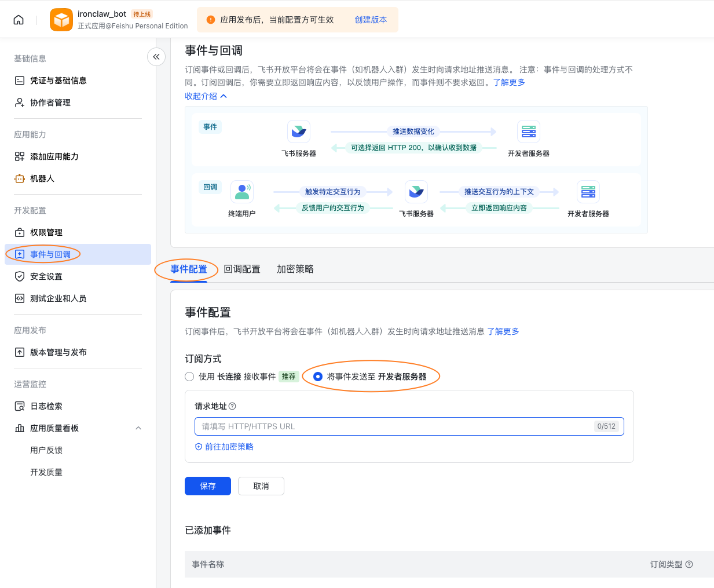Open 凭证与基础信息 in sidebar
Screen dimensions: 714x588
(78, 81)
